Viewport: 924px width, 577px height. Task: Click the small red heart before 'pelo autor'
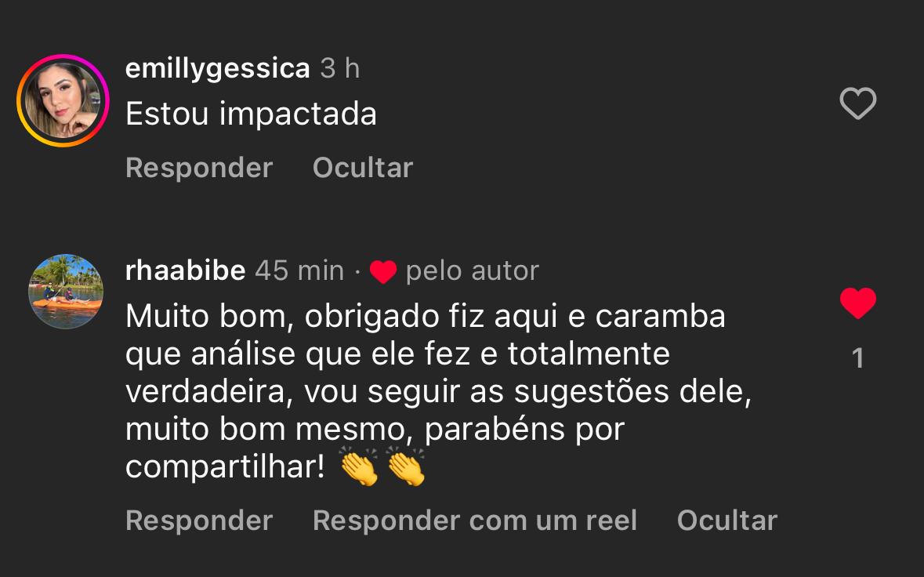click(x=383, y=272)
